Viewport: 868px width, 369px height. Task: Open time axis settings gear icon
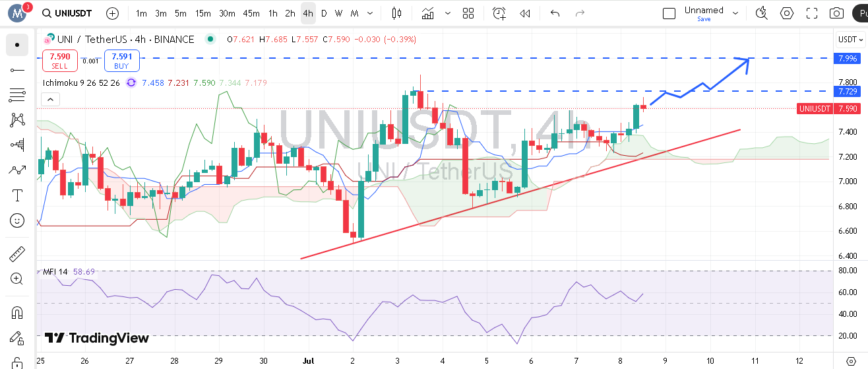click(851, 362)
